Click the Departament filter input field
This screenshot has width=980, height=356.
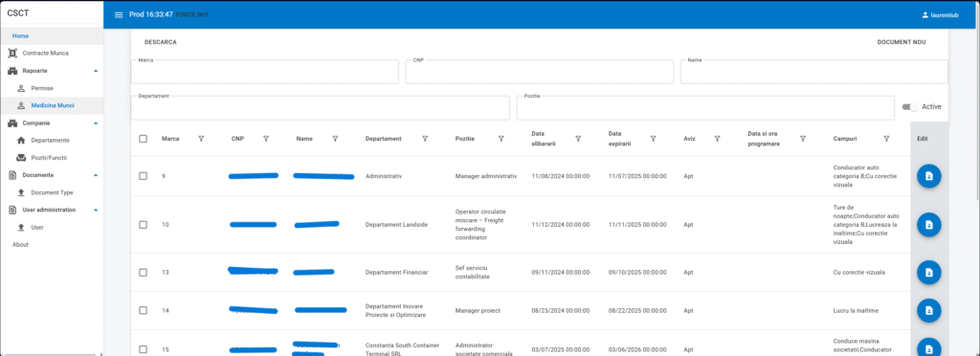coord(320,108)
